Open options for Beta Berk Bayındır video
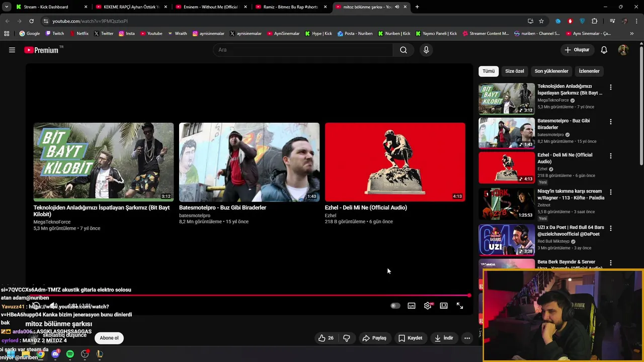Viewport: 644px width, 362px height. 610,263
